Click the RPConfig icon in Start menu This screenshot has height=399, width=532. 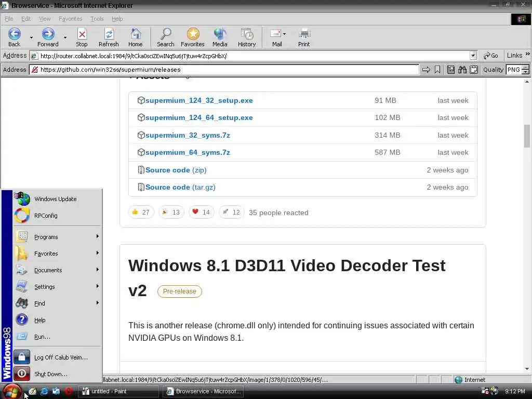tap(22, 216)
